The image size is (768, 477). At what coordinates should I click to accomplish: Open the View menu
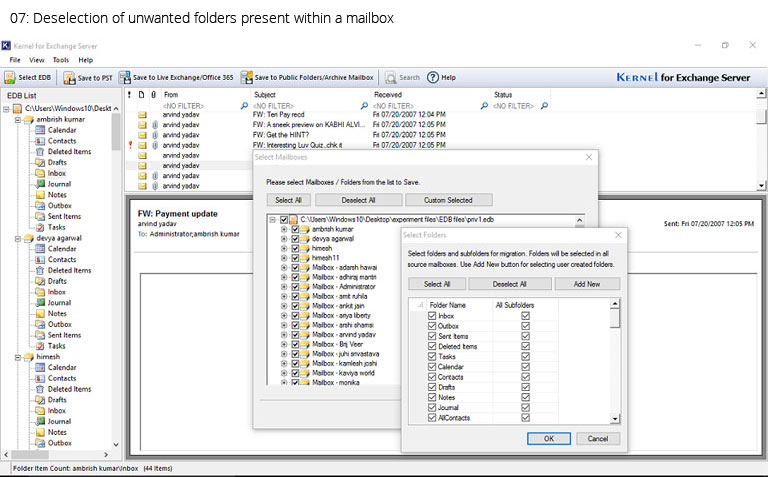tap(37, 60)
